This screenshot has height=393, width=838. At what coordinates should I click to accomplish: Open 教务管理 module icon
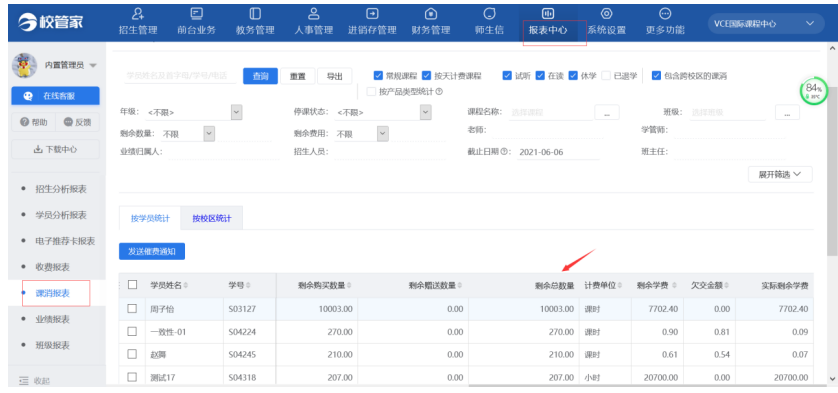(255, 13)
